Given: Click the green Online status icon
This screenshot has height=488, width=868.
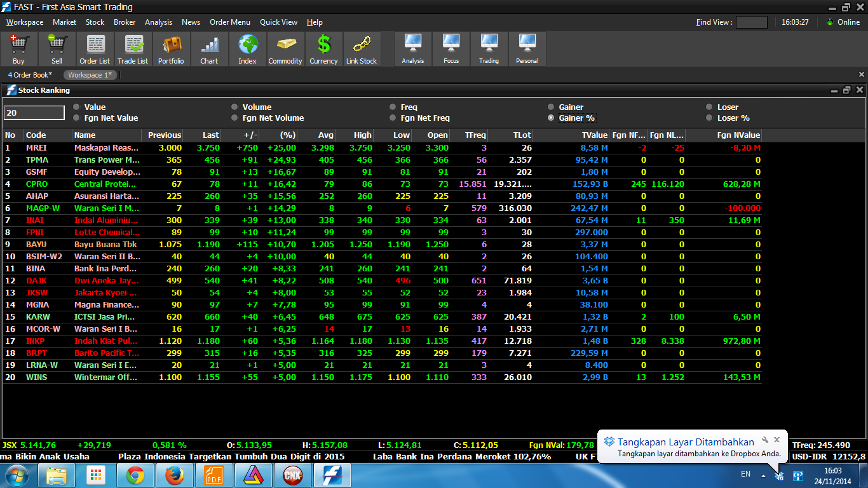Looking at the screenshot, I should 830,22.
